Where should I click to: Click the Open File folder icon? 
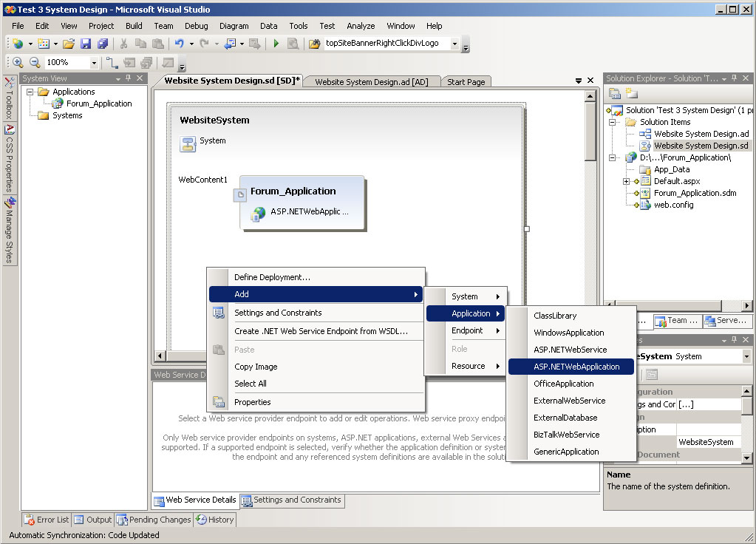click(69, 44)
